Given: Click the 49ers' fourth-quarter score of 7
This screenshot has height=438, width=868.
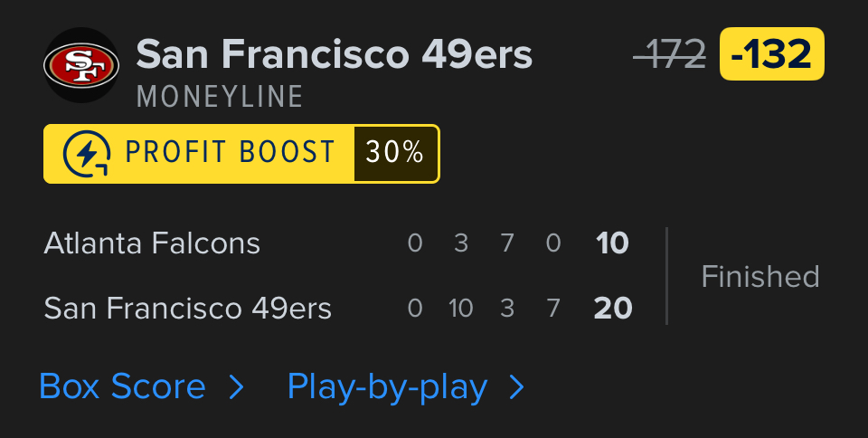Looking at the screenshot, I should [x=553, y=309].
